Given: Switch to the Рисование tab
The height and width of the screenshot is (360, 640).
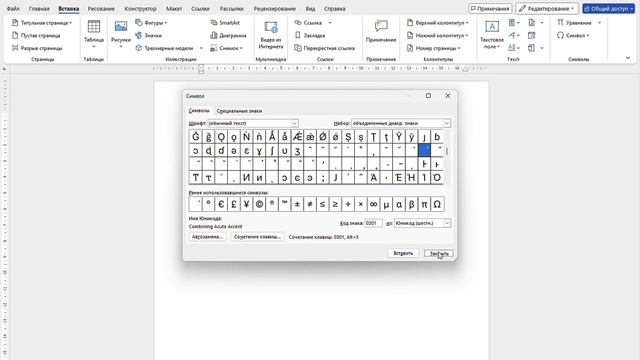Looking at the screenshot, I should click(x=101, y=9).
